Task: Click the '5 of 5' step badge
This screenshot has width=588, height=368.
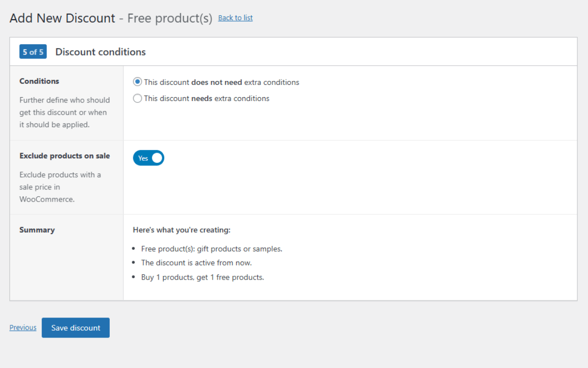Action: point(33,52)
